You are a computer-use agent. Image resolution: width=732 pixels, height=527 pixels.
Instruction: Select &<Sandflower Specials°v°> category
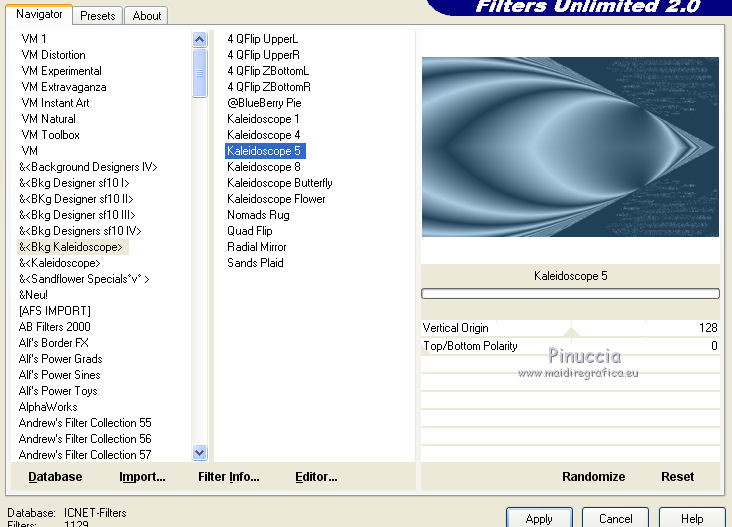click(84, 279)
